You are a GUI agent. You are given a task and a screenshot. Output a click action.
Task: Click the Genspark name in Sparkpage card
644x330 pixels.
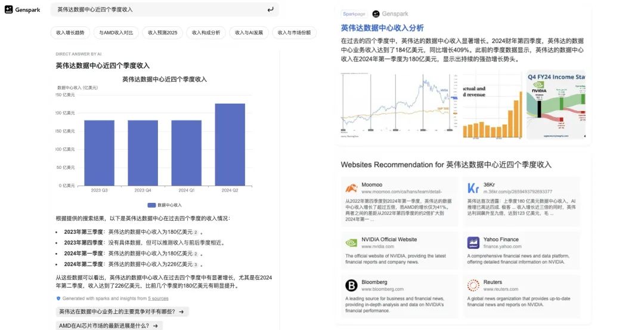tap(395, 14)
